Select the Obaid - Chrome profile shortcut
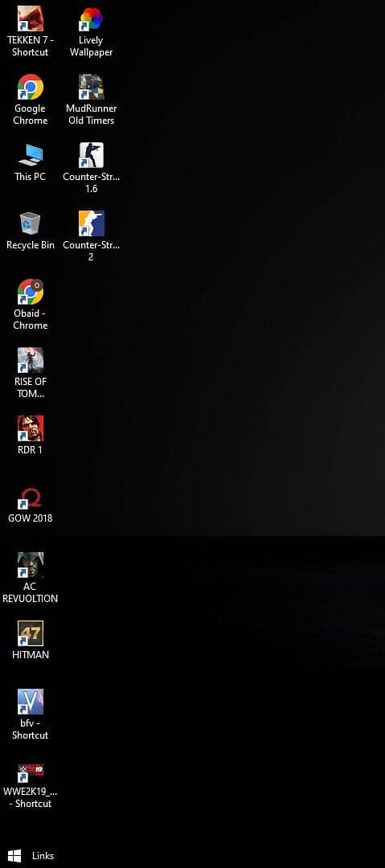 31,292
